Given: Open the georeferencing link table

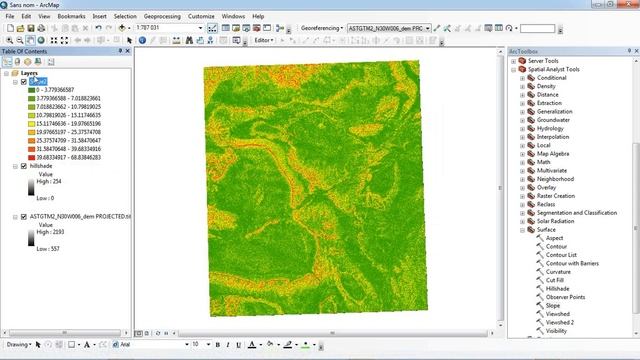Looking at the screenshot, I should tap(499, 28).
